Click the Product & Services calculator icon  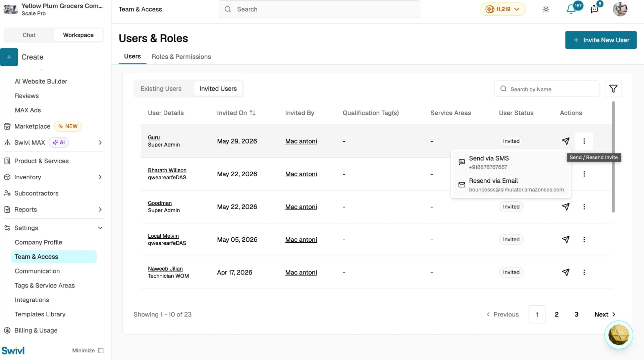7,161
